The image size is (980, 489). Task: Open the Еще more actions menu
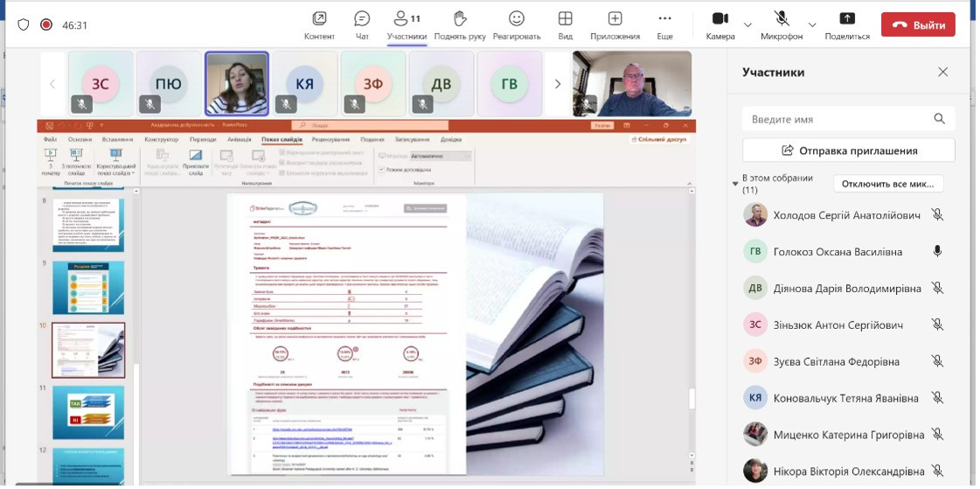tap(665, 25)
